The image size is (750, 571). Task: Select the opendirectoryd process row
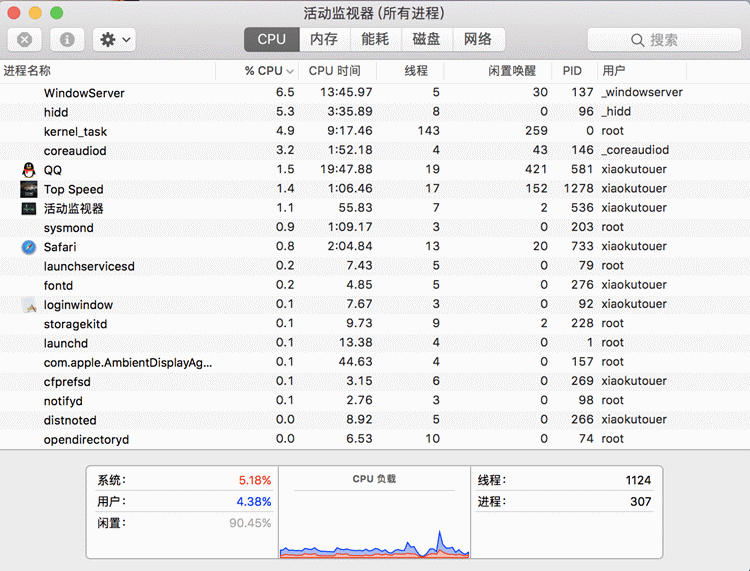coord(375,439)
